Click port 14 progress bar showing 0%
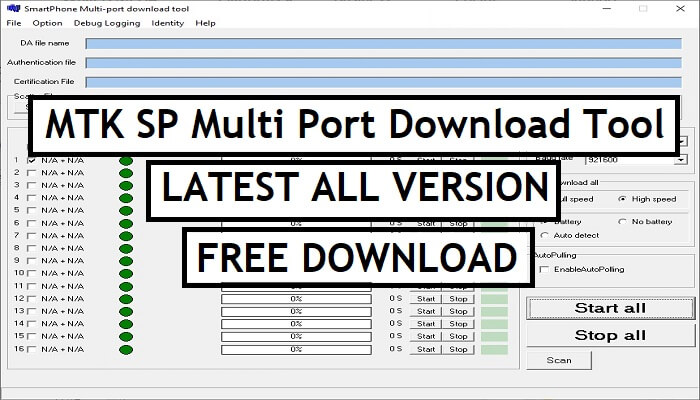 296,324
